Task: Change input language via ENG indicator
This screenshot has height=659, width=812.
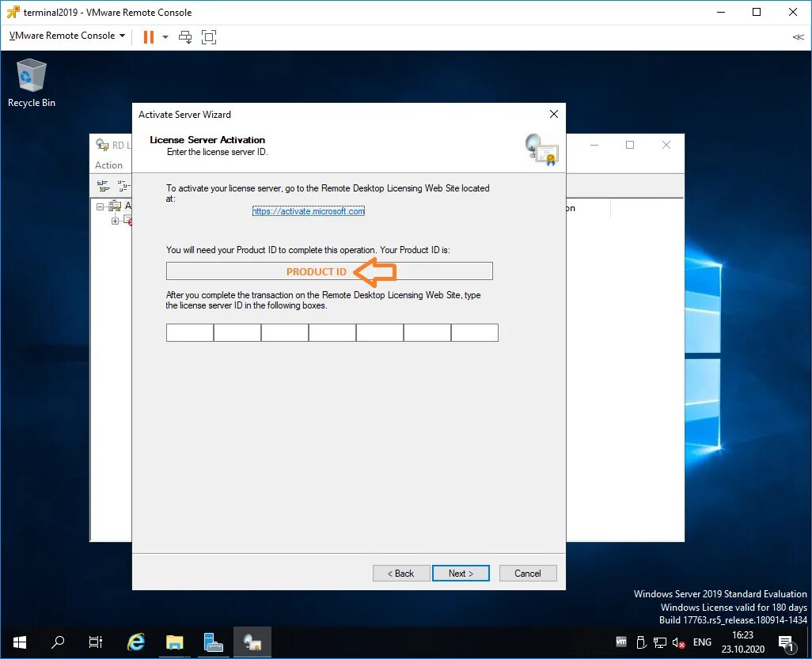Action: [702, 642]
